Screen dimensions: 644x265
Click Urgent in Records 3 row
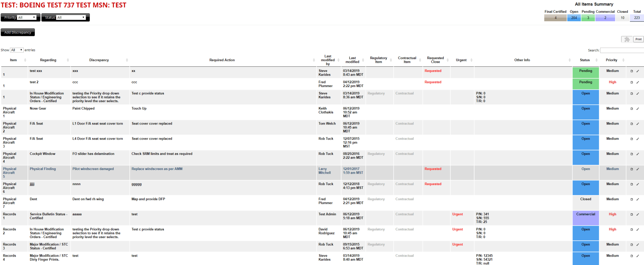(457, 245)
